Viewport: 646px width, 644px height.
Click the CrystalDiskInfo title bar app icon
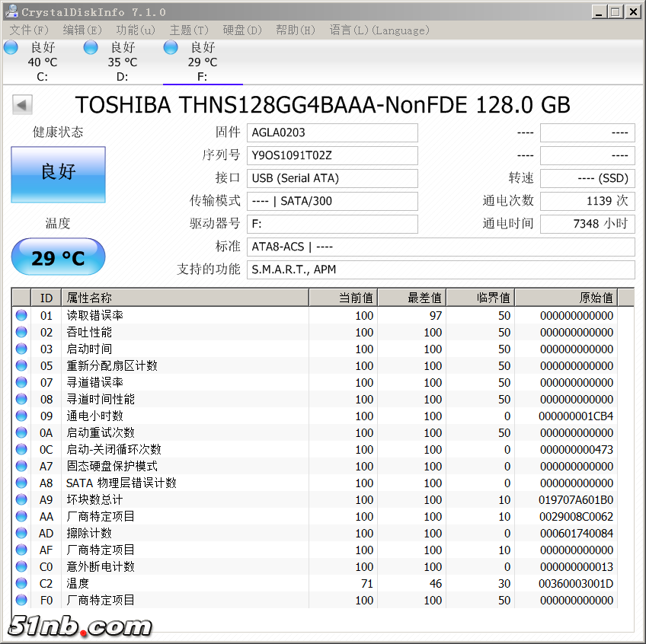click(x=11, y=11)
